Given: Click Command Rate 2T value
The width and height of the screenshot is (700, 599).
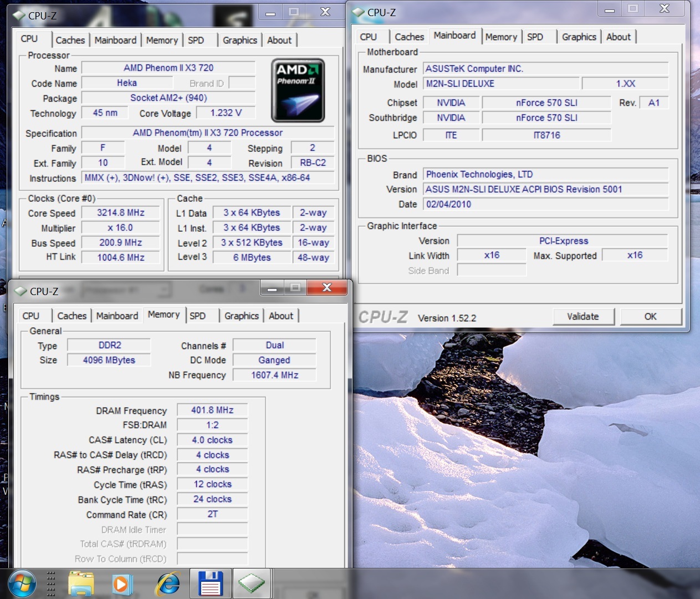Looking at the screenshot, I should coord(212,514).
